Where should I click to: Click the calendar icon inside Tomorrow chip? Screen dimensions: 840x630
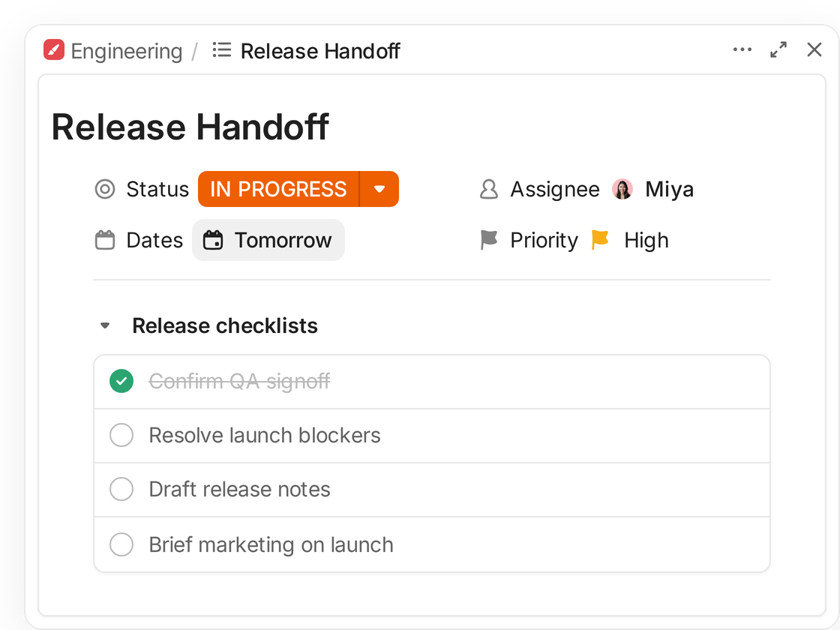pyautogui.click(x=213, y=240)
